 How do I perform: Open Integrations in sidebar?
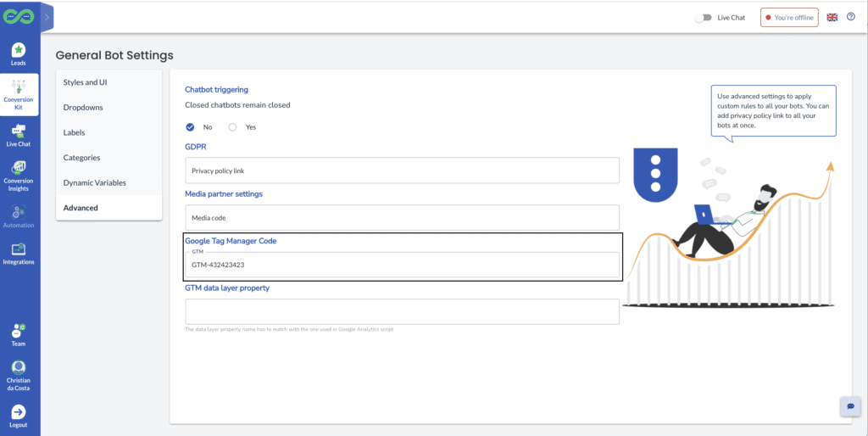pyautogui.click(x=19, y=254)
